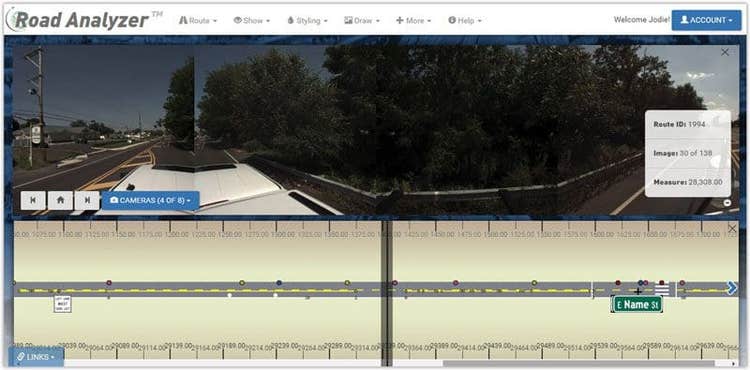Expand the LINKS dropdown
Viewport: 750px width, 370px height.
point(36,357)
